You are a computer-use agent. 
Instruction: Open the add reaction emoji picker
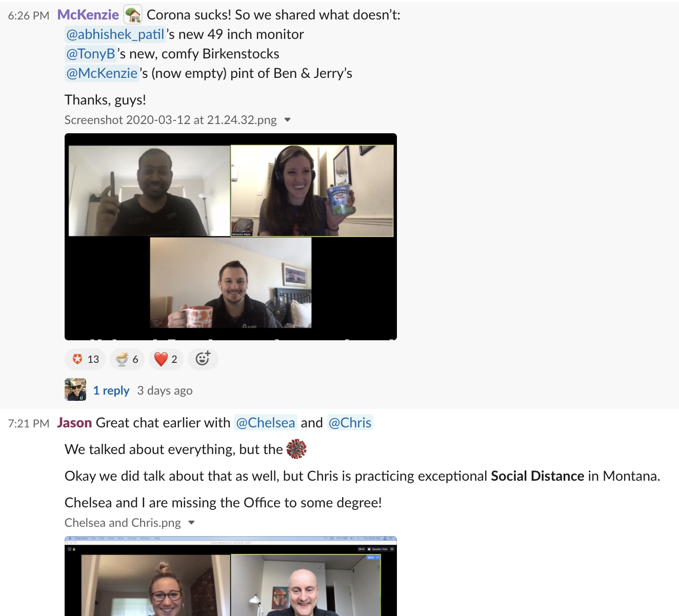[203, 359]
